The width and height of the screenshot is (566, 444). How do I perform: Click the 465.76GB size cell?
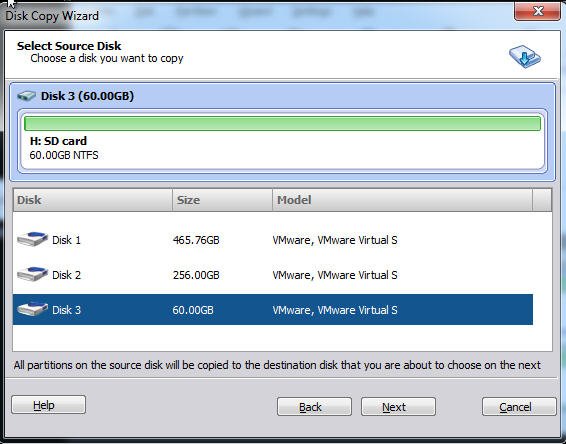196,240
